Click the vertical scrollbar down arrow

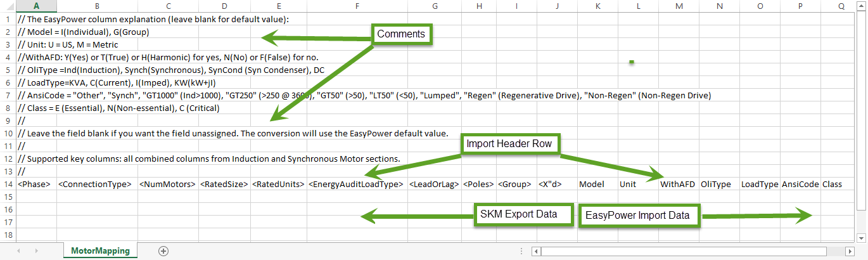point(861,237)
